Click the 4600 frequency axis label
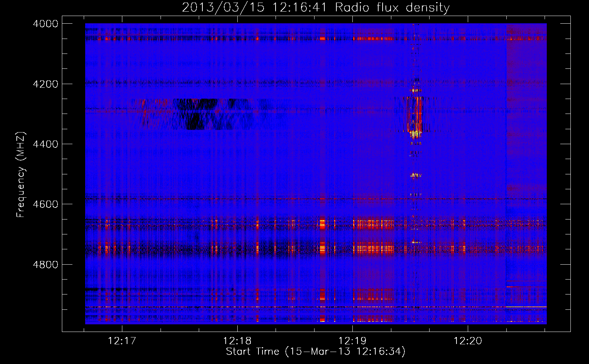Image resolution: width=589 pixels, height=364 pixels. click(46, 204)
